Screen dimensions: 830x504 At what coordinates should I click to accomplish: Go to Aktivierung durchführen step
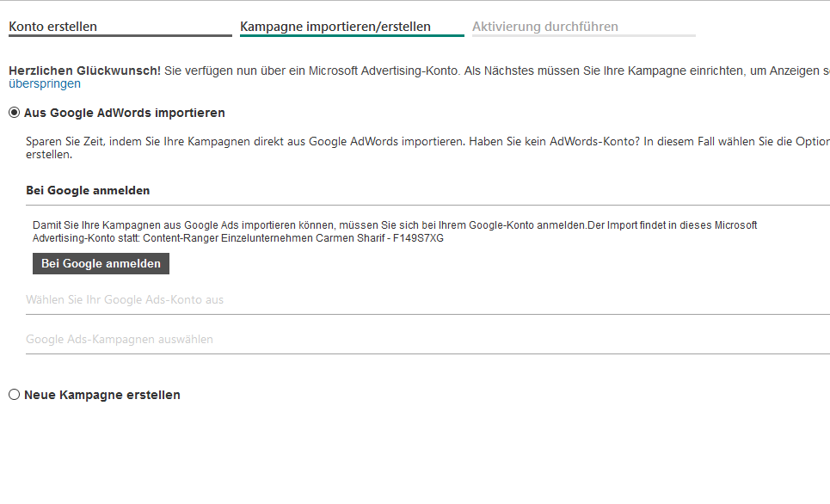(x=544, y=27)
